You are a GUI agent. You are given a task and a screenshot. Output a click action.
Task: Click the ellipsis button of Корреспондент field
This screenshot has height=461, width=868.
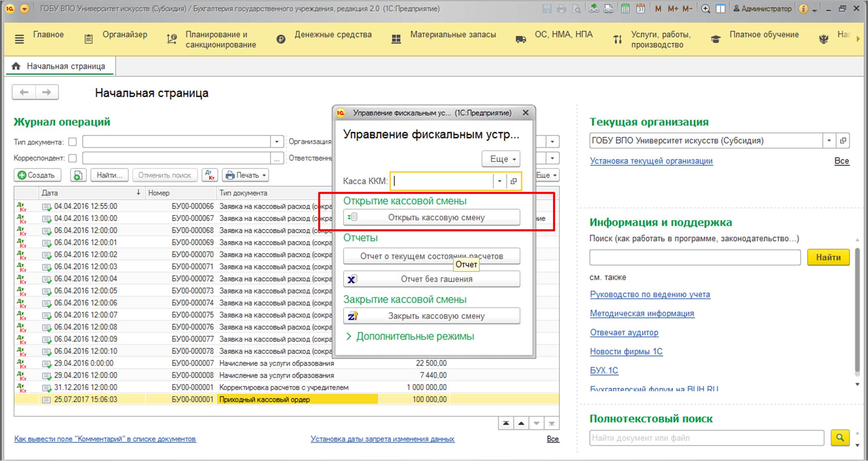[277, 158]
